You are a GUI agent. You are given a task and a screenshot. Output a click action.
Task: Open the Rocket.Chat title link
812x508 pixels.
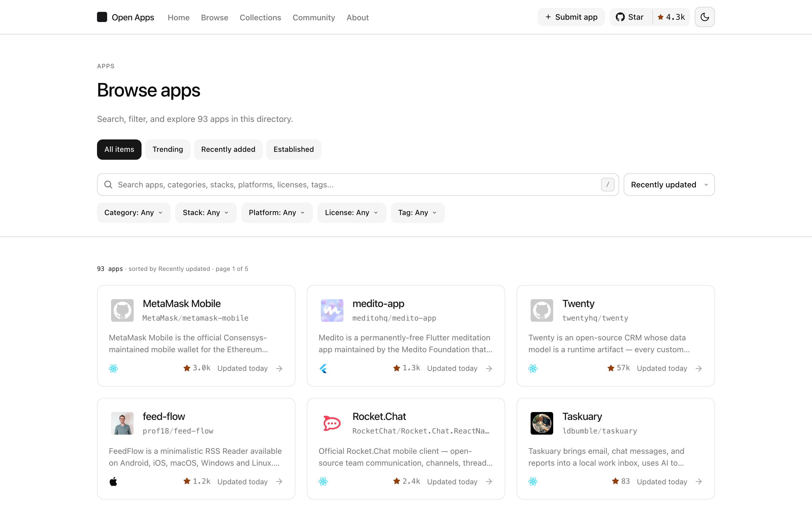tap(379, 417)
